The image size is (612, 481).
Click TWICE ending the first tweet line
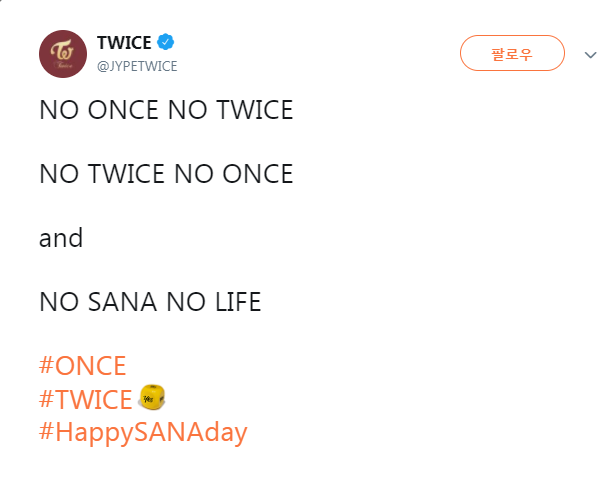click(257, 110)
